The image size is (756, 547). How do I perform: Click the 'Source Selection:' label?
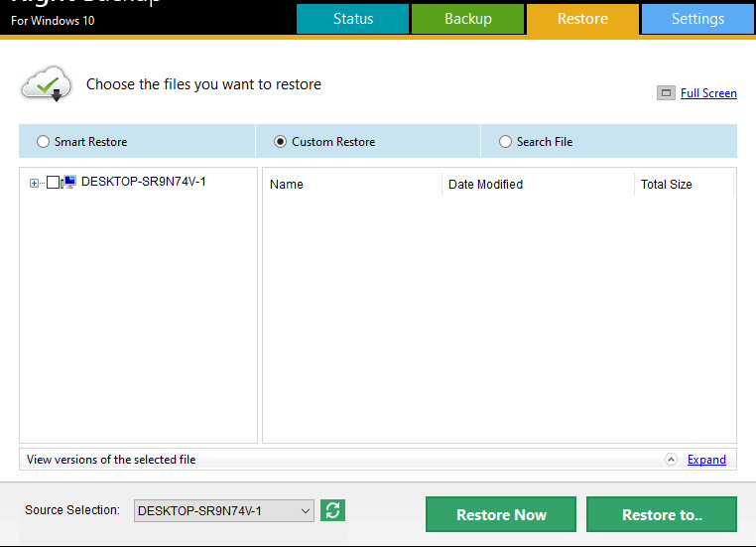pyautogui.click(x=72, y=510)
